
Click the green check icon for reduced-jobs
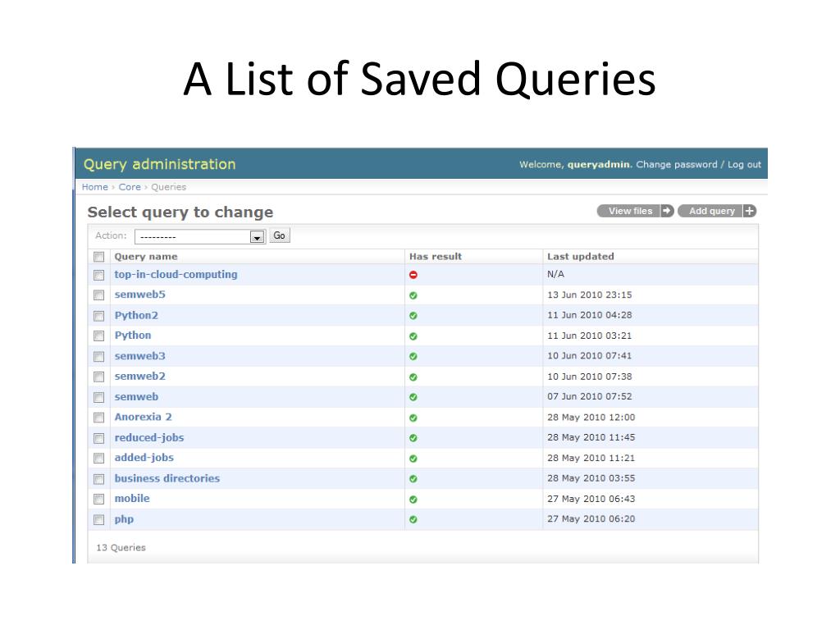[x=413, y=438]
